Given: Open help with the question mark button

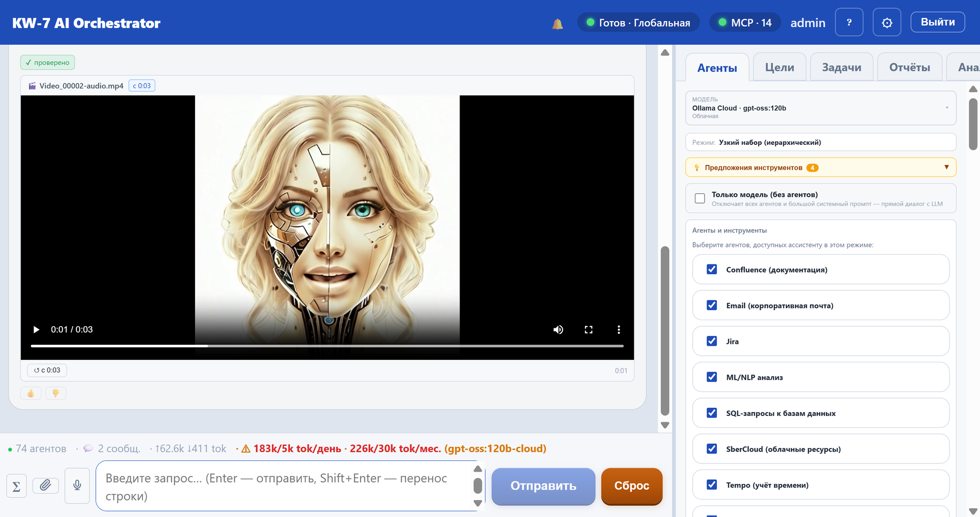Looking at the screenshot, I should tap(849, 22).
